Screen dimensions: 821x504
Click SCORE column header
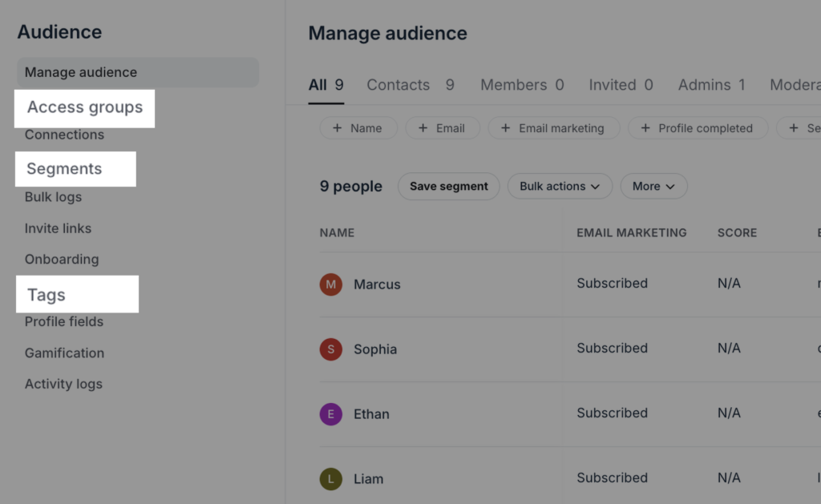click(x=737, y=233)
